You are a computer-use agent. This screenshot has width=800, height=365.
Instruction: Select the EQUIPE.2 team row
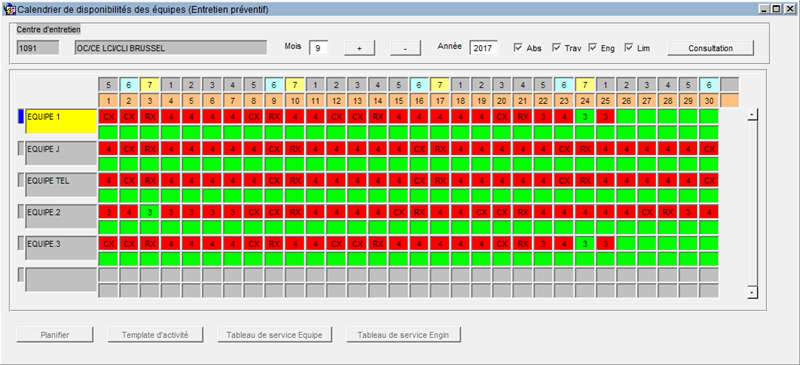pyautogui.click(x=61, y=216)
